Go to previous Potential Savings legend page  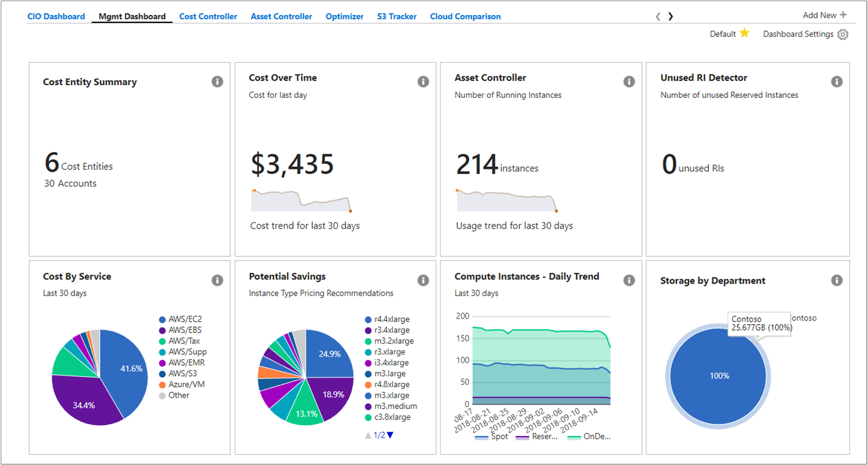(x=368, y=435)
